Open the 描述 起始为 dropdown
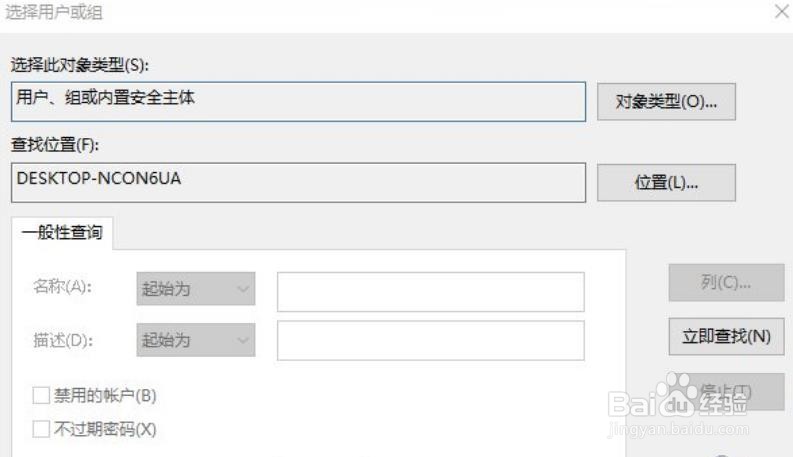 pyautogui.click(x=196, y=340)
